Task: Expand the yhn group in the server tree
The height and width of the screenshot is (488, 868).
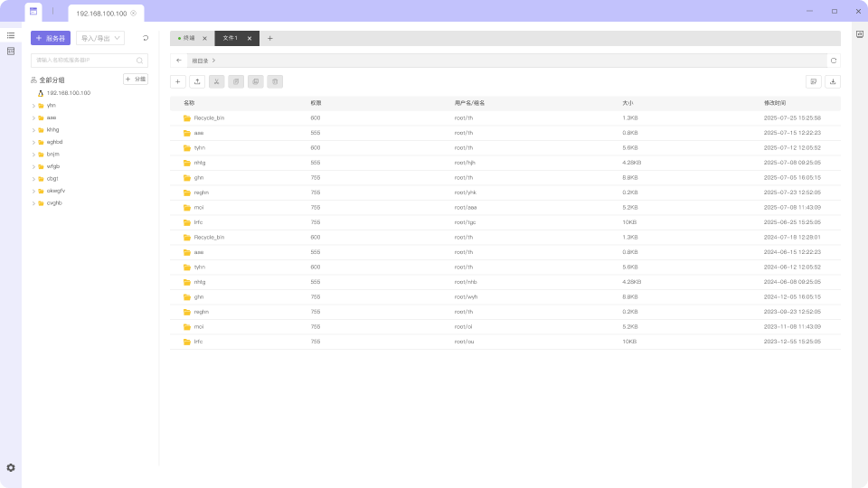Action: pos(33,106)
